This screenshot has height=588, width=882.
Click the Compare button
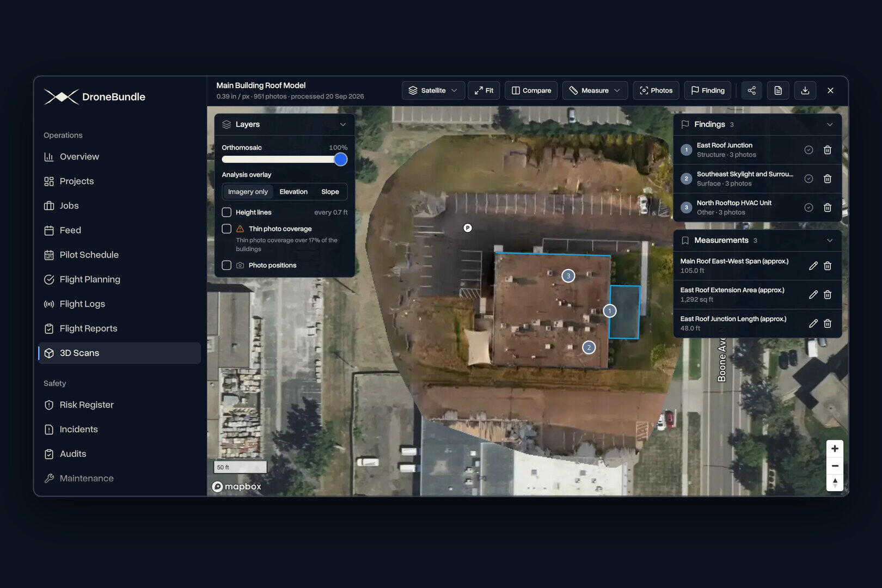click(531, 90)
